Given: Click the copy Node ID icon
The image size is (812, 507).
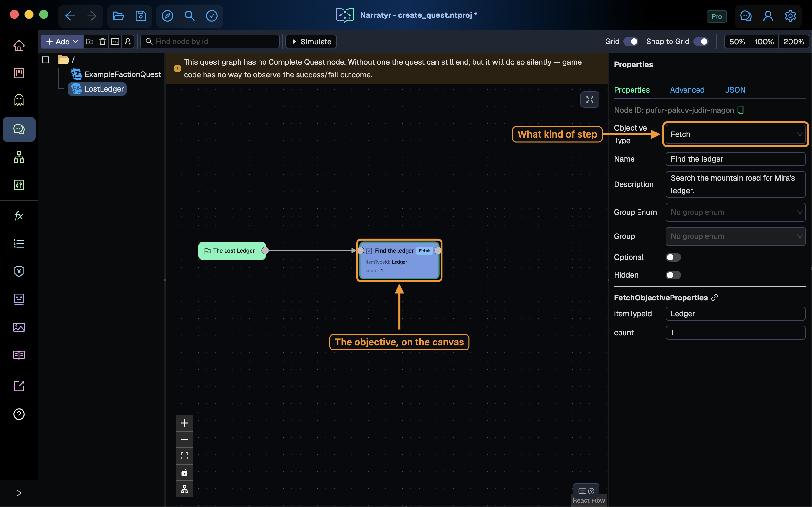Looking at the screenshot, I should pyautogui.click(x=741, y=110).
